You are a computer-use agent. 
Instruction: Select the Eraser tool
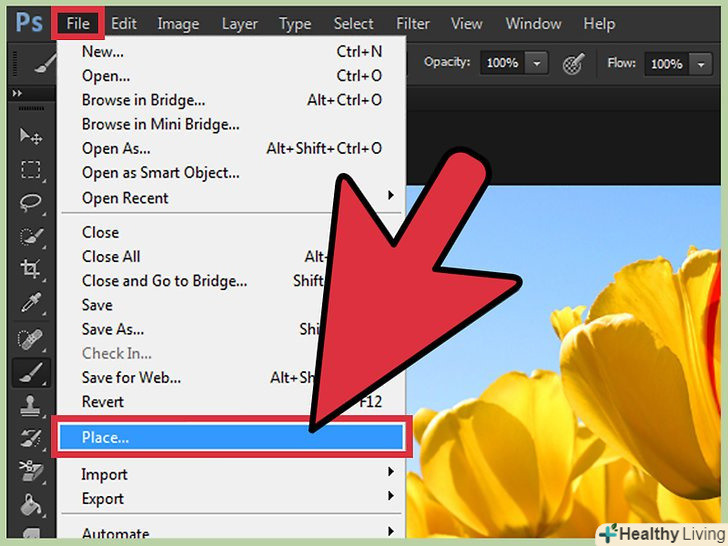point(31,471)
